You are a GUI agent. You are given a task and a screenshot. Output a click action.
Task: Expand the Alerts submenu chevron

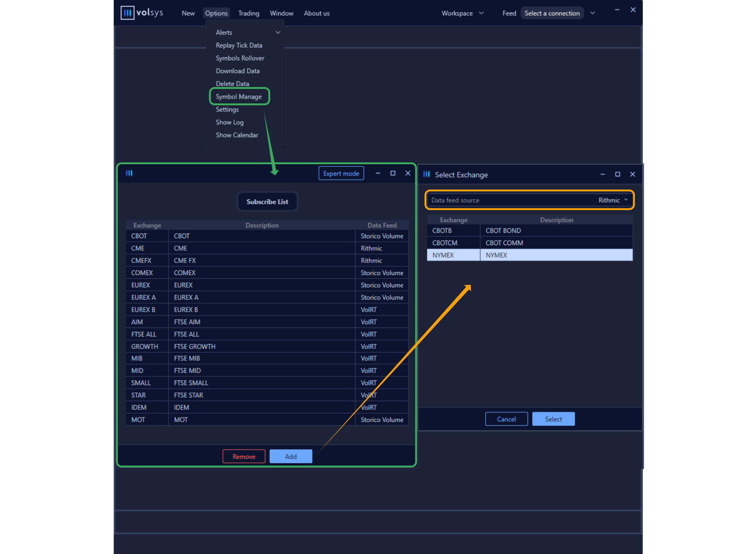coord(278,32)
